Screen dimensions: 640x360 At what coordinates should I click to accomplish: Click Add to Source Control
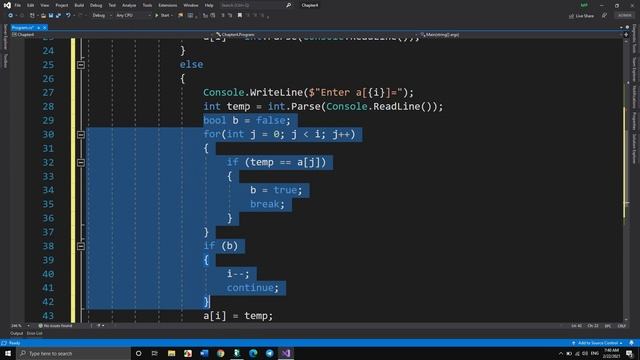tap(597, 343)
